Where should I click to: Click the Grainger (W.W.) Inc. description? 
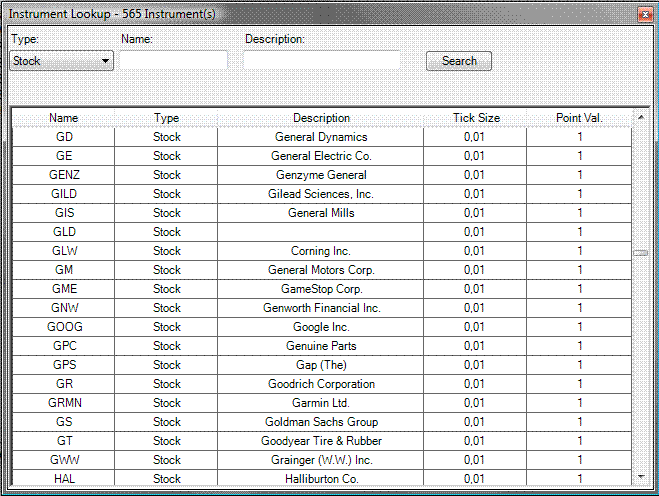(x=321, y=460)
